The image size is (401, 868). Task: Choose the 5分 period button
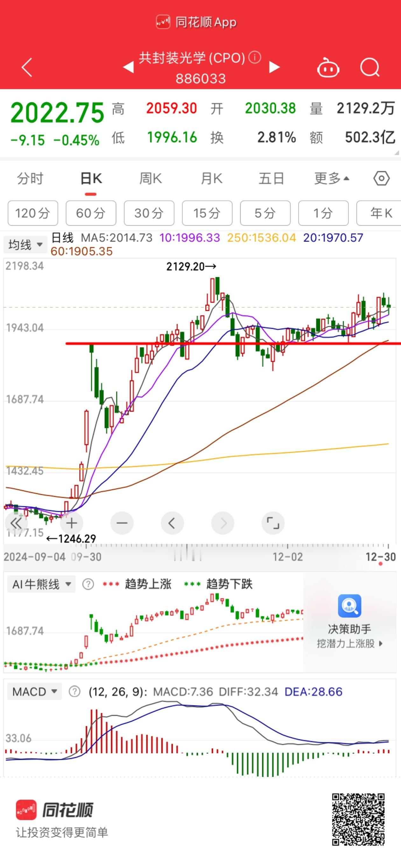click(265, 213)
